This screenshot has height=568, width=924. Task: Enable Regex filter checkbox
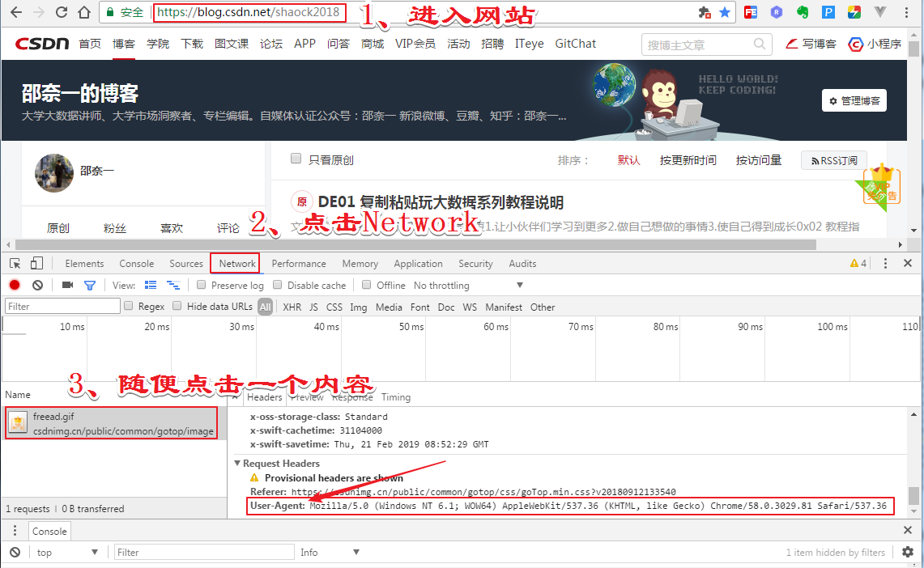coord(129,306)
